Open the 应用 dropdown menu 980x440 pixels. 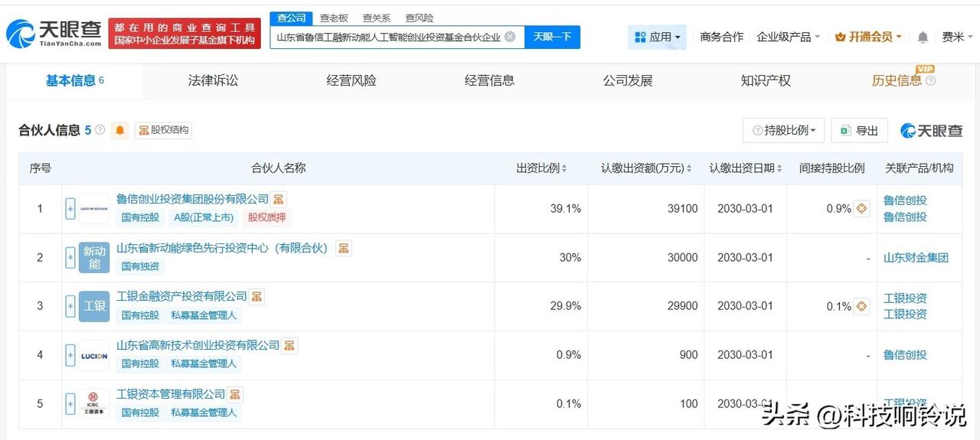click(657, 37)
